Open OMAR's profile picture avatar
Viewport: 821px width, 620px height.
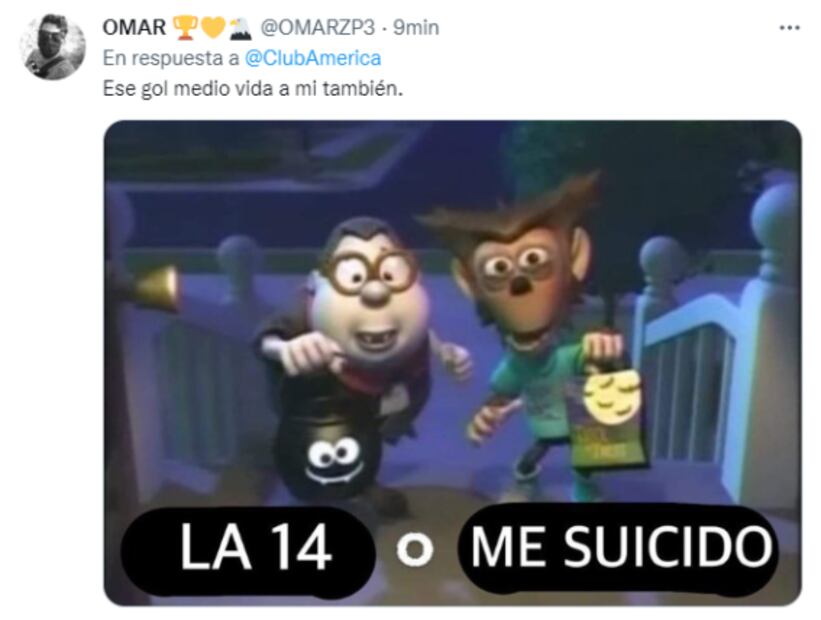(x=53, y=47)
